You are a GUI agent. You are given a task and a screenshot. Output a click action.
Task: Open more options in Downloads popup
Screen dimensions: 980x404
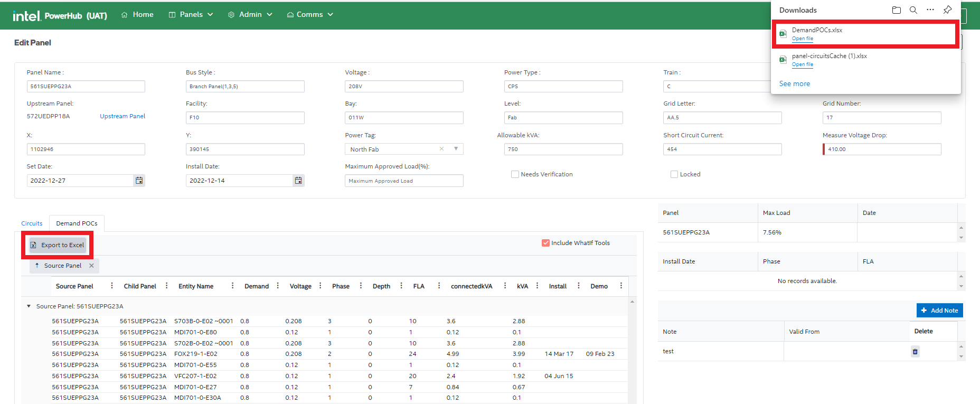930,10
